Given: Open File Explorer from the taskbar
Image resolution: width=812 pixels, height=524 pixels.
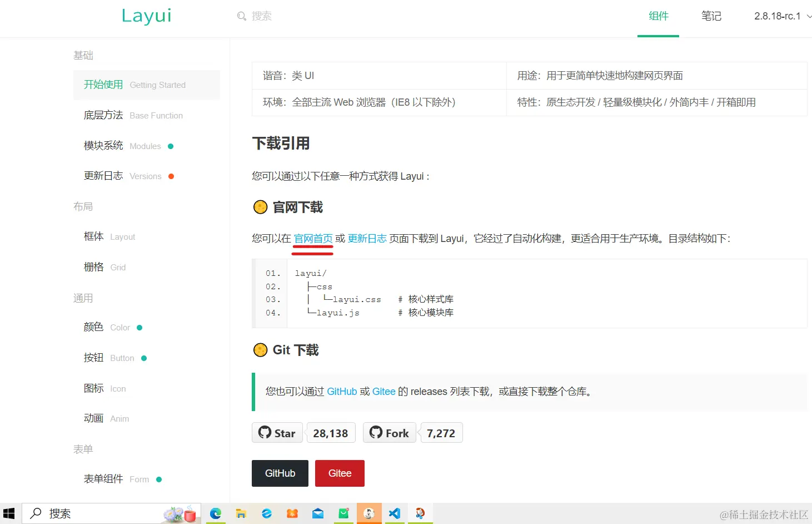Looking at the screenshot, I should [x=241, y=513].
